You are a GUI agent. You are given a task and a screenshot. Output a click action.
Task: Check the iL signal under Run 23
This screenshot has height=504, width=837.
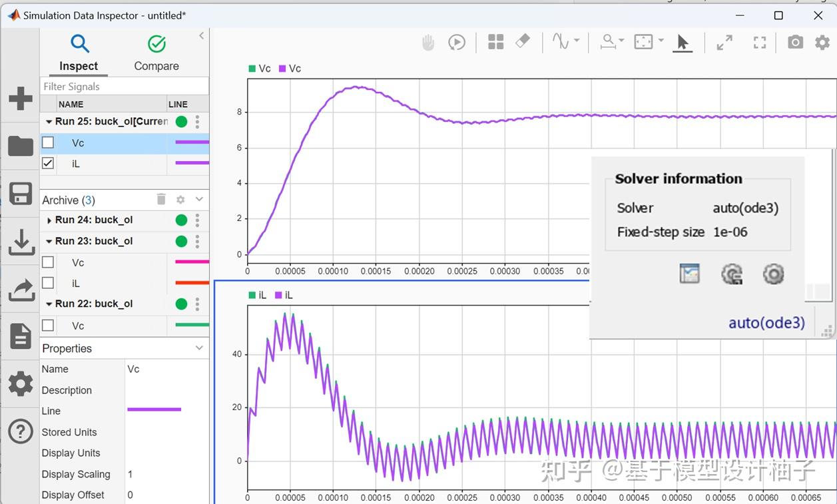click(48, 283)
